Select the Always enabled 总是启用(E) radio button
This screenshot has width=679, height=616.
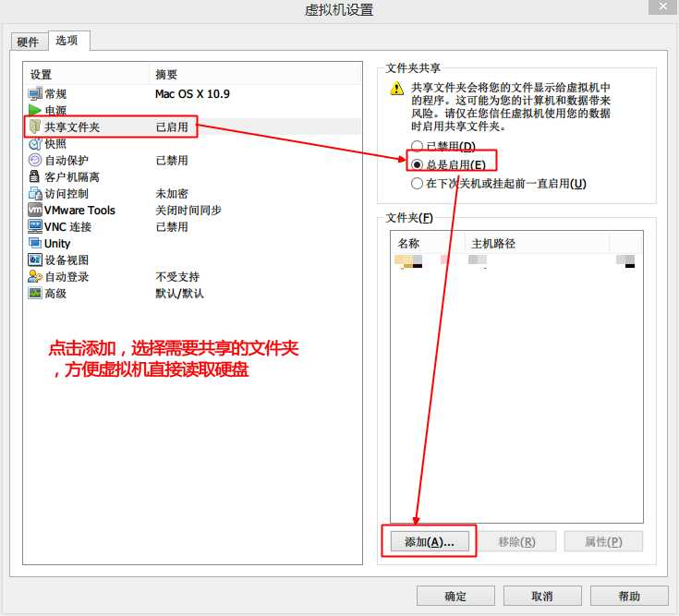(417, 164)
